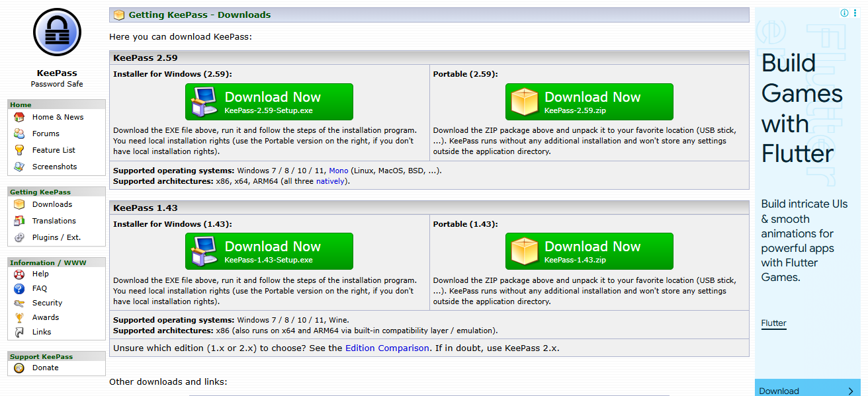Screen dimensions: 868x396
Task: Download KeePass-1.43-Setup.exe installer
Action: pyautogui.click(x=269, y=251)
